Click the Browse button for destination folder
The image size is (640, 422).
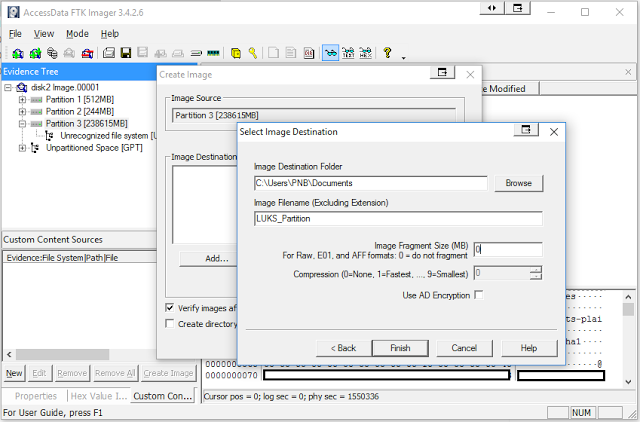point(519,183)
